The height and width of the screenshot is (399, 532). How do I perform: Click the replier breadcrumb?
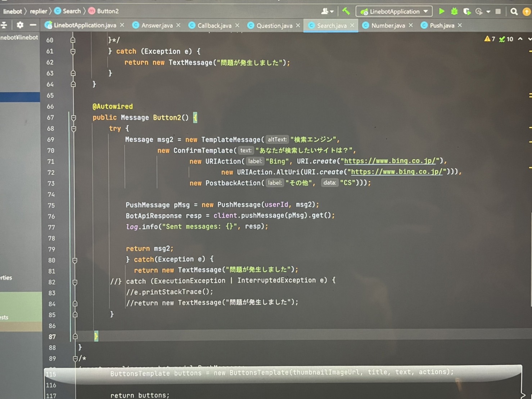click(39, 11)
